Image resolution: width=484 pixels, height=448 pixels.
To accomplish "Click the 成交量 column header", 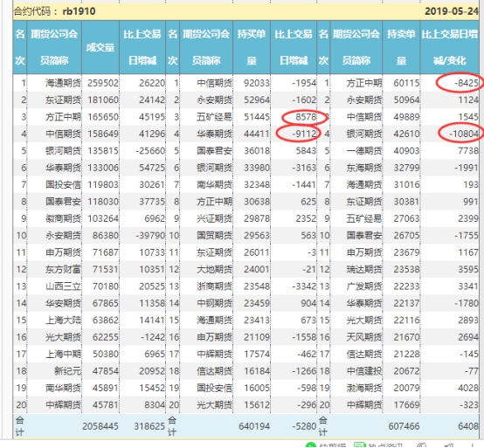I will (x=100, y=47).
